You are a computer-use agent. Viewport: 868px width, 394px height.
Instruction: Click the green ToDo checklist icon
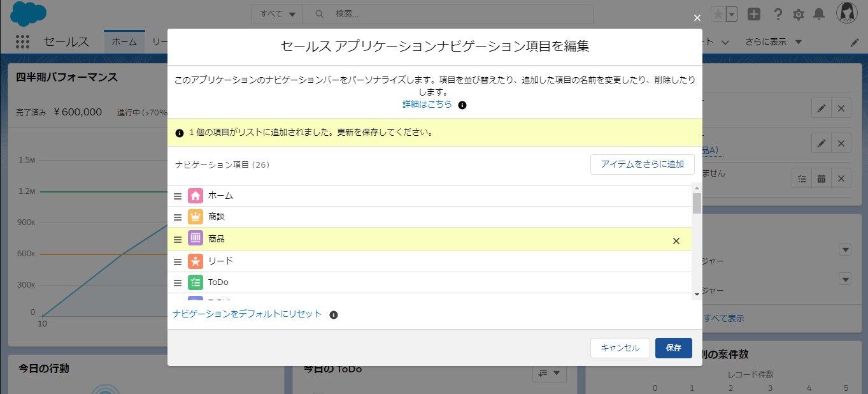[x=196, y=282]
